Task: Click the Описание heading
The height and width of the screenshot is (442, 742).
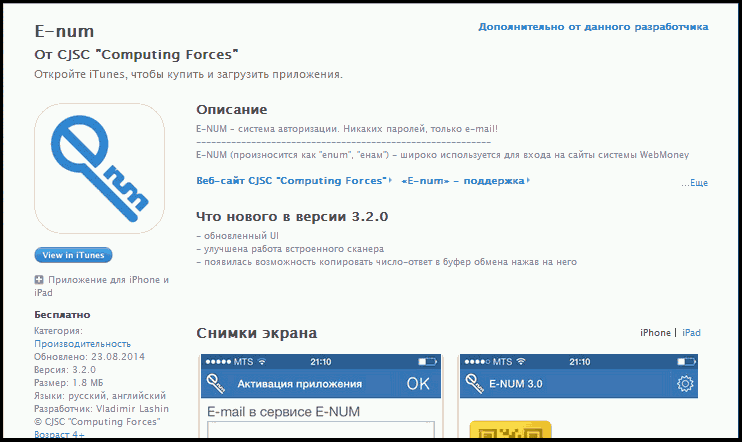Action: [232, 110]
